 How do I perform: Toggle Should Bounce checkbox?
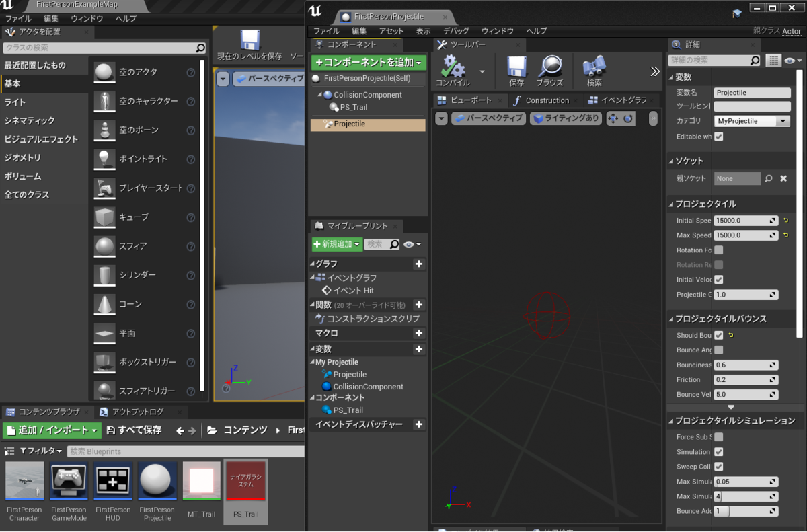coord(719,335)
